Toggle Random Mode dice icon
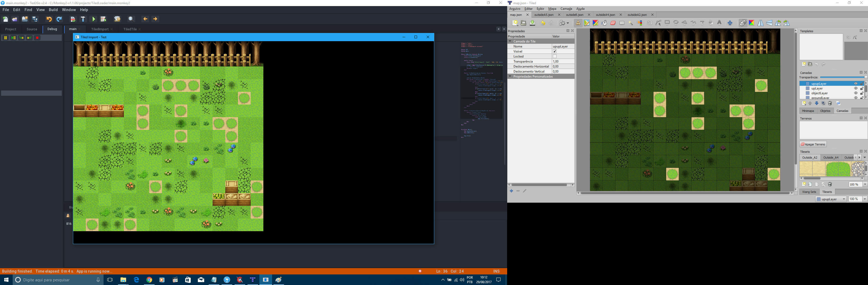Viewport: 868px width, 285px height. tap(743, 23)
